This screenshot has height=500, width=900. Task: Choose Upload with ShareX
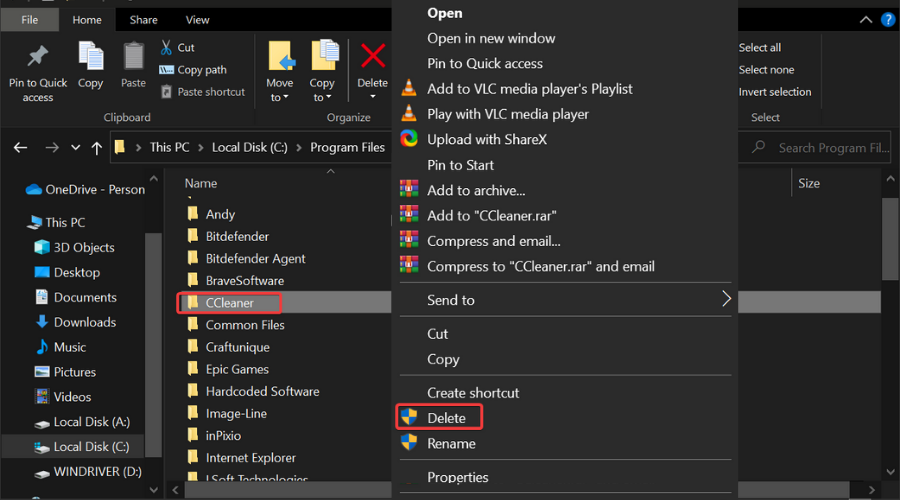click(487, 139)
